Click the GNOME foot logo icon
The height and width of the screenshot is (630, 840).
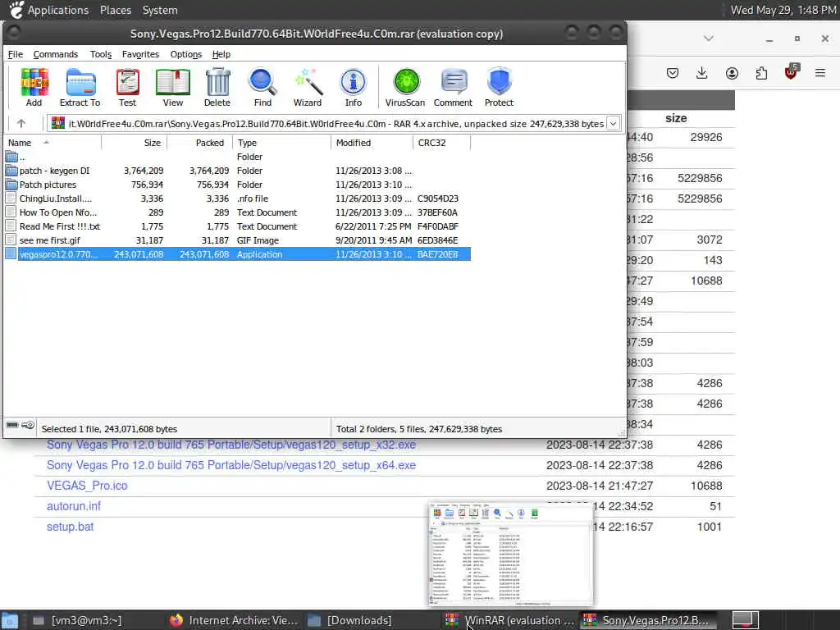(16, 10)
